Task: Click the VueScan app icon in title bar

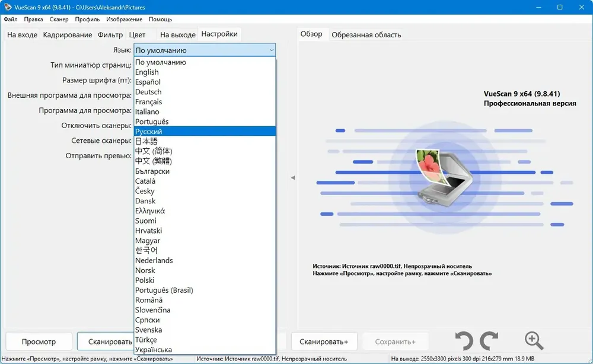Action: click(8, 7)
